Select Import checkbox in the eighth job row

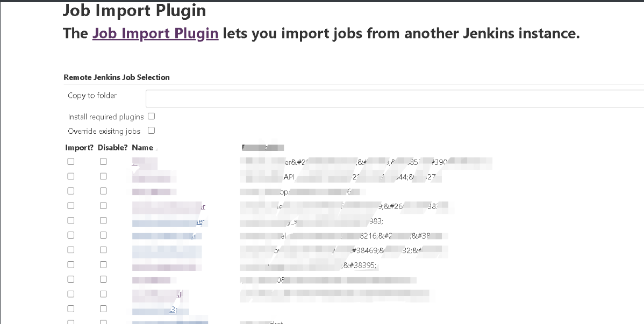pyautogui.click(x=71, y=264)
